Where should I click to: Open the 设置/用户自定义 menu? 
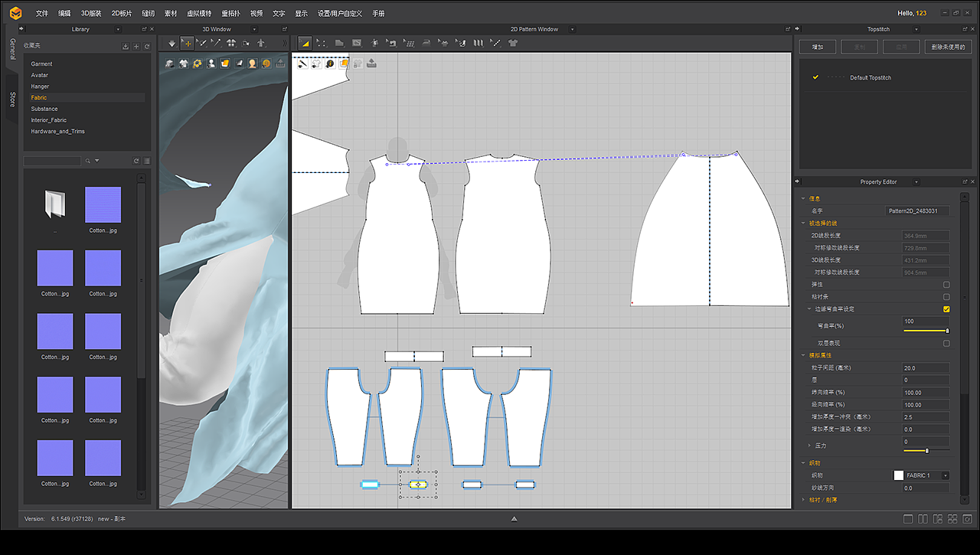coord(341,14)
